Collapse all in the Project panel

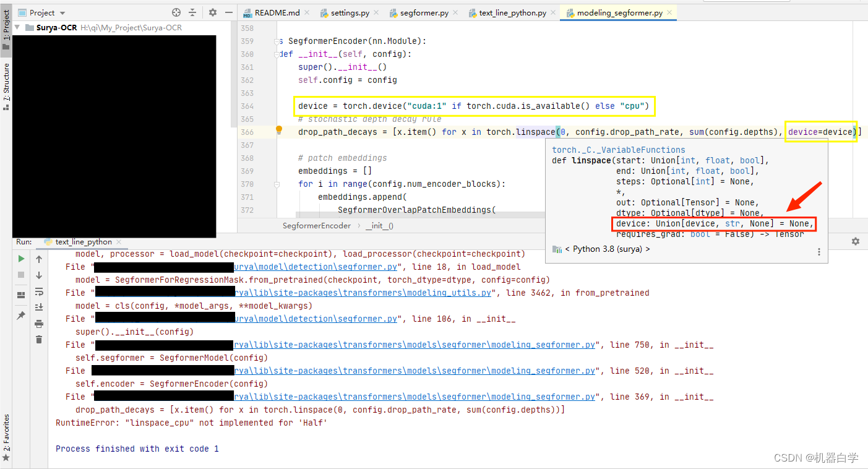point(192,12)
